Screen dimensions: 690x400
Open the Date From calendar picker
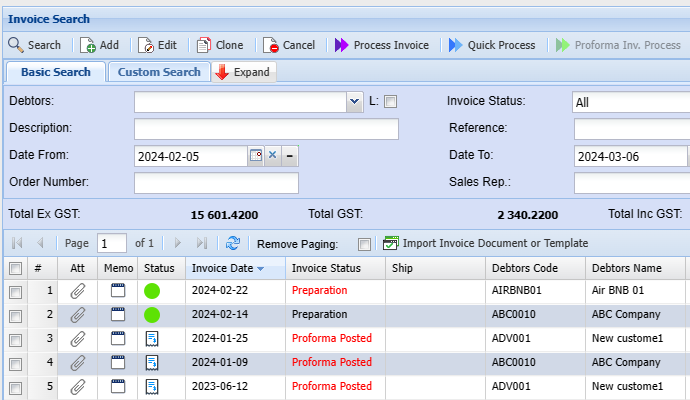[256, 156]
